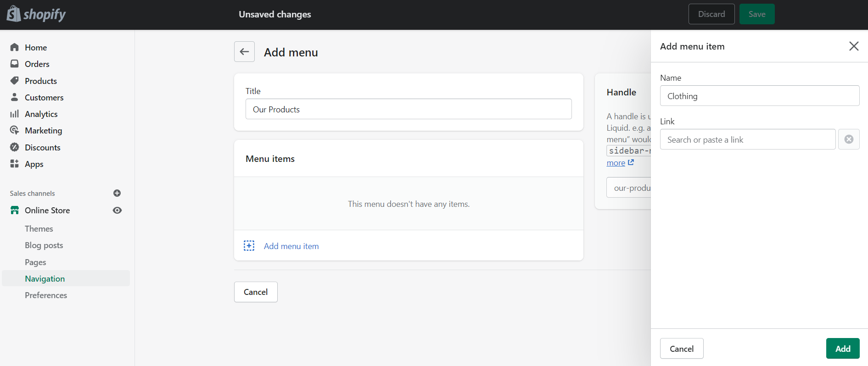
Task: Click the dashed plus icon beside Add menu item
Action: 249,246
